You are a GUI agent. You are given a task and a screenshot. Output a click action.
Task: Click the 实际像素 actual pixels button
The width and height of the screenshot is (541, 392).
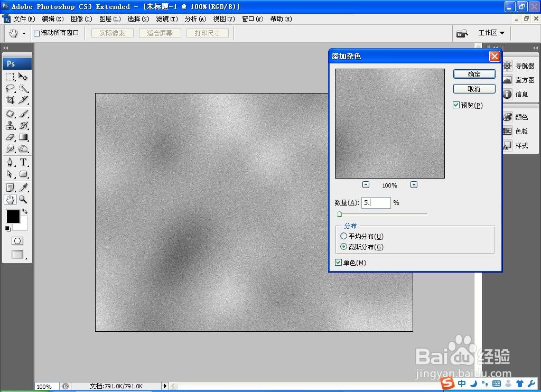(112, 33)
